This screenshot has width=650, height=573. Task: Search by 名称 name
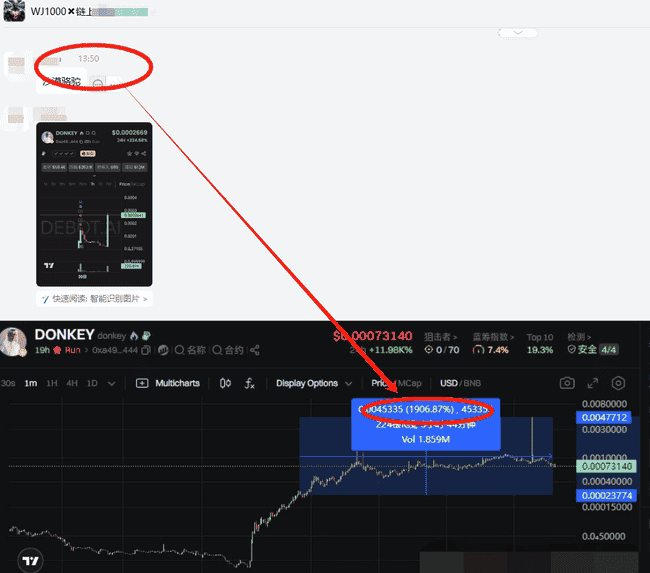point(190,350)
